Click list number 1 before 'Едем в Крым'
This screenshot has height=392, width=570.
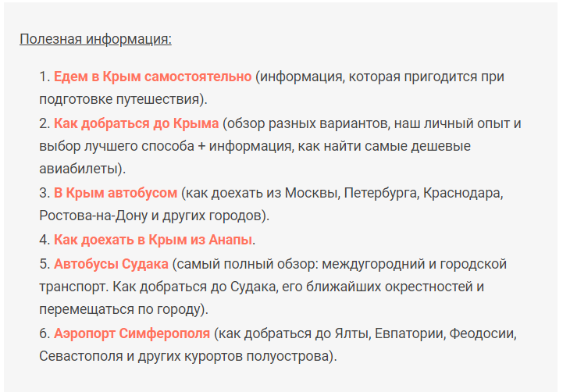(45, 77)
